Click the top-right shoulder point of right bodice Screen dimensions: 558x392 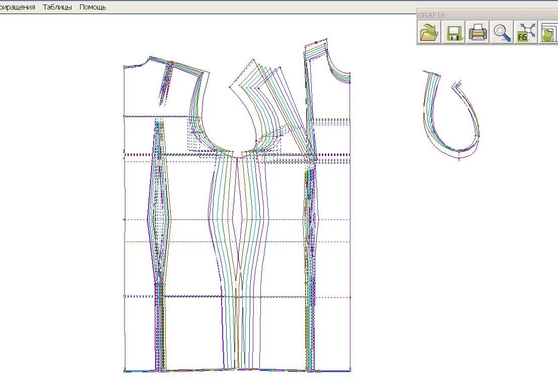pos(327,39)
